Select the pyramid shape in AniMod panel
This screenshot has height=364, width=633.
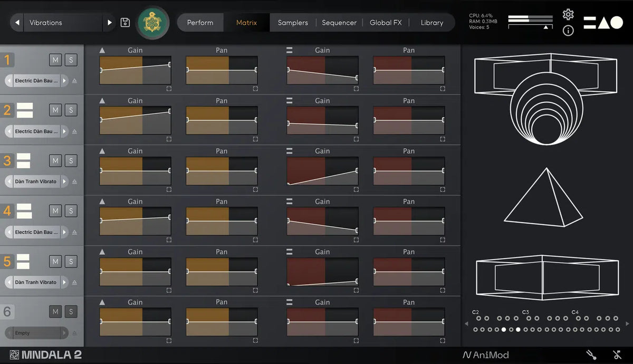(543, 197)
